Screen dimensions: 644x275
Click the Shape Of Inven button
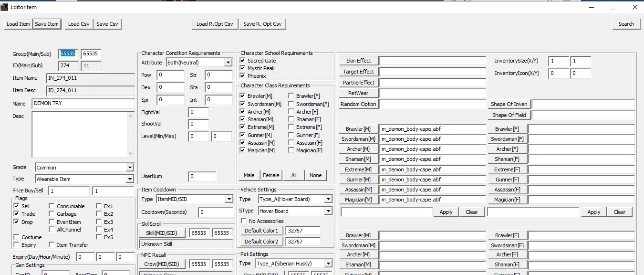509,104
